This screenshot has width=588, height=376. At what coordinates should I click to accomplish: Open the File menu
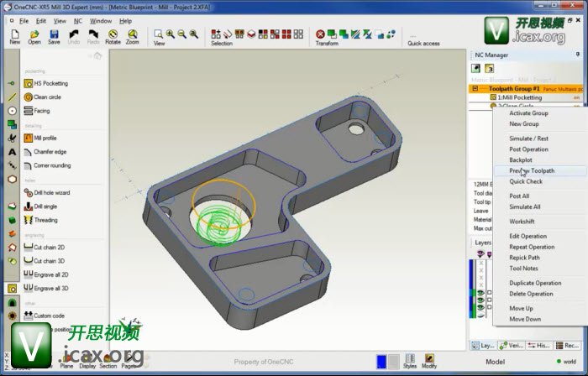click(x=24, y=21)
